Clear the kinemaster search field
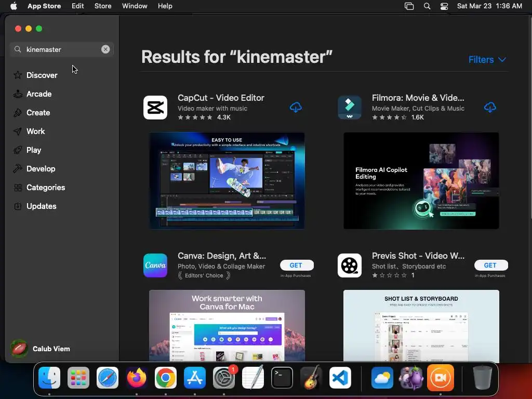 (x=105, y=49)
